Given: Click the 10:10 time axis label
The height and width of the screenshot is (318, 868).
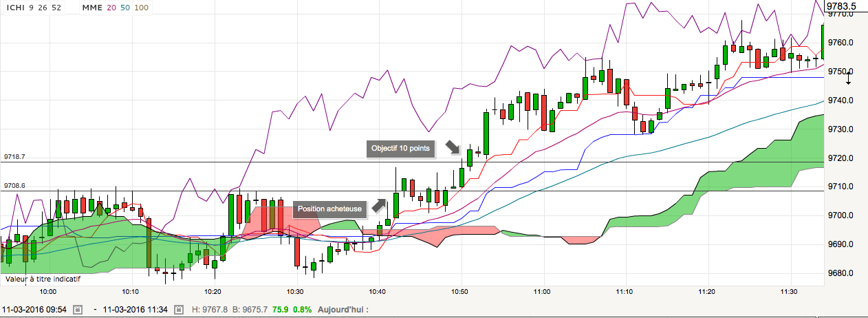Looking at the screenshot, I should pos(131,292).
